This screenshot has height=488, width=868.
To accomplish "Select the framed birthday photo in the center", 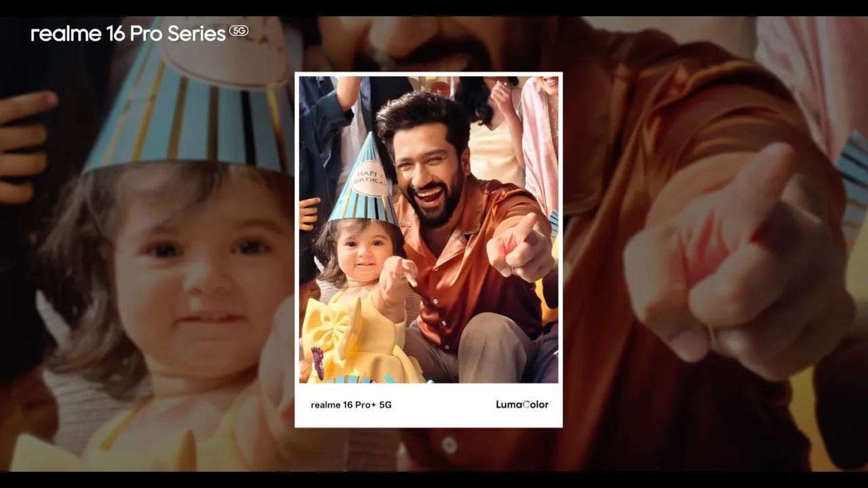I will (x=429, y=229).
